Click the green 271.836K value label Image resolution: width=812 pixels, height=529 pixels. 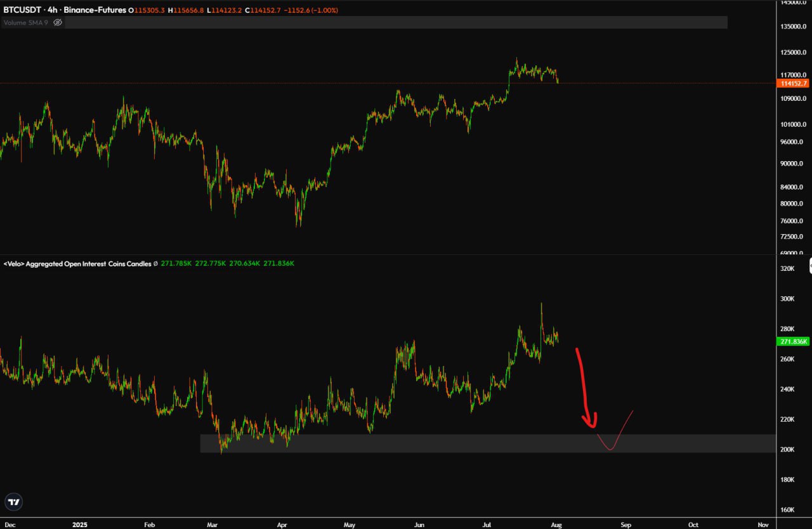pos(793,342)
